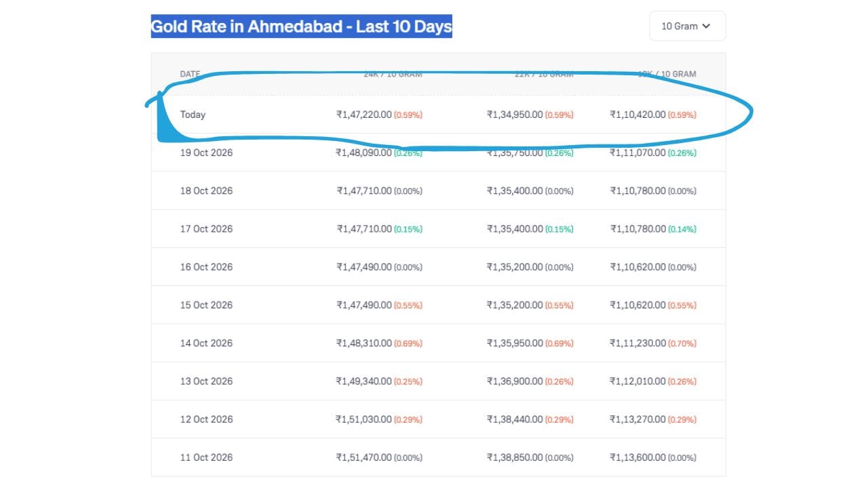Select the 13 Oct 2026 date cell

(x=206, y=381)
